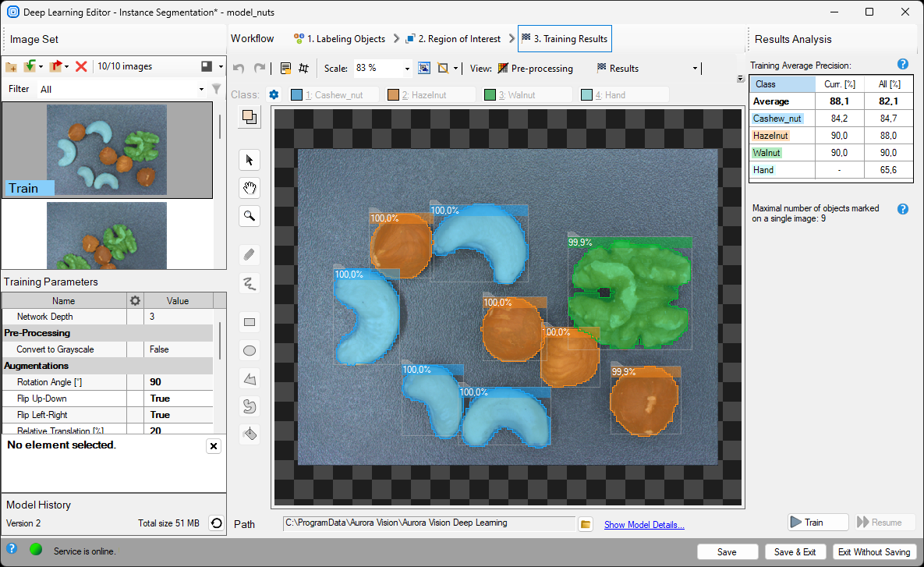Select the hand pan tool
This screenshot has width=924, height=567.
(250, 188)
